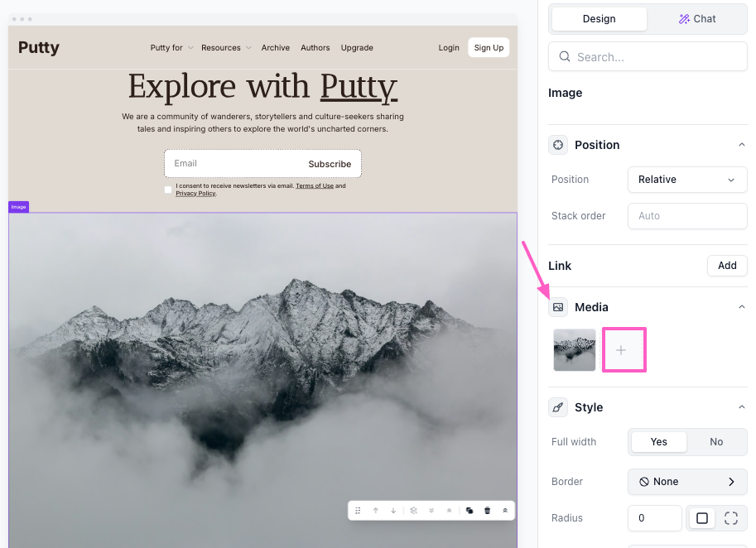Click the duplicate icon in floating toolbar
Viewport: 756px width, 548px height.
[469, 511]
